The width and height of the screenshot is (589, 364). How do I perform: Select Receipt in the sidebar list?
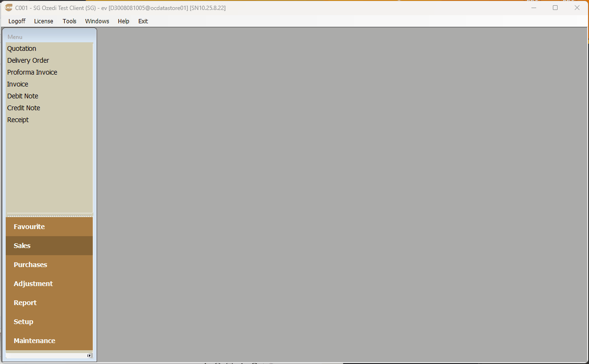click(18, 120)
